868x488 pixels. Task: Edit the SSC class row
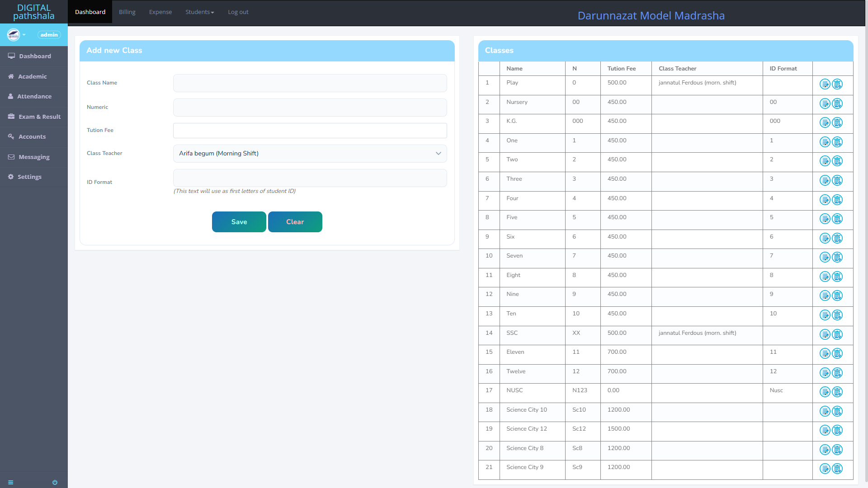[x=825, y=335]
